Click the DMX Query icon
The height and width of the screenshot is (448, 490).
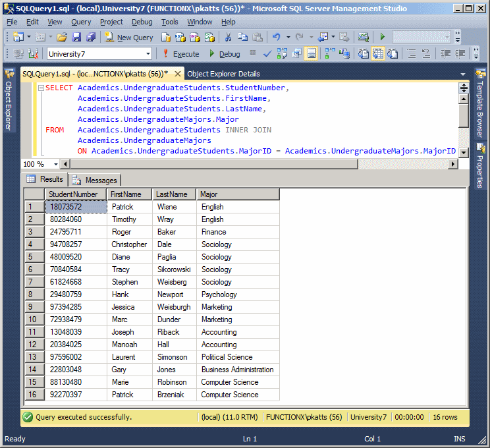tap(195, 37)
